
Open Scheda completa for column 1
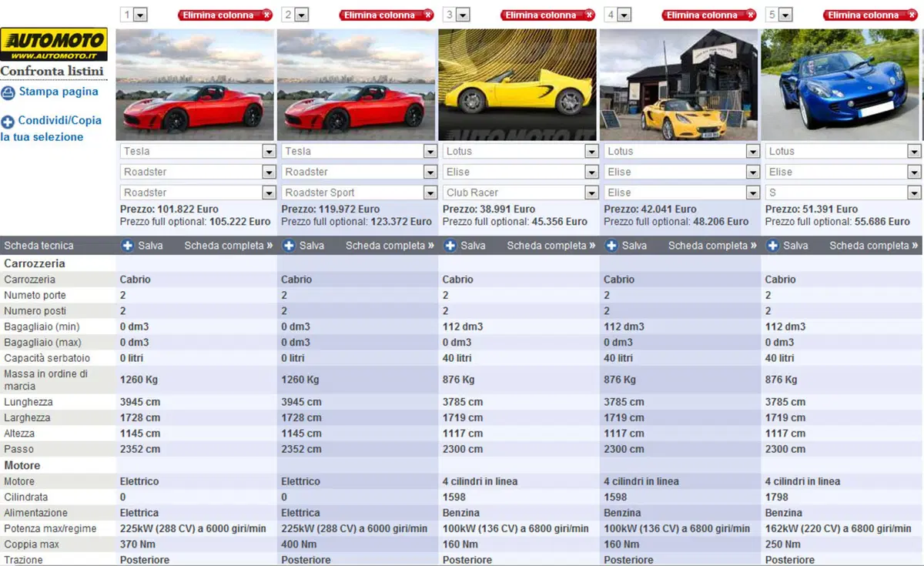(229, 246)
